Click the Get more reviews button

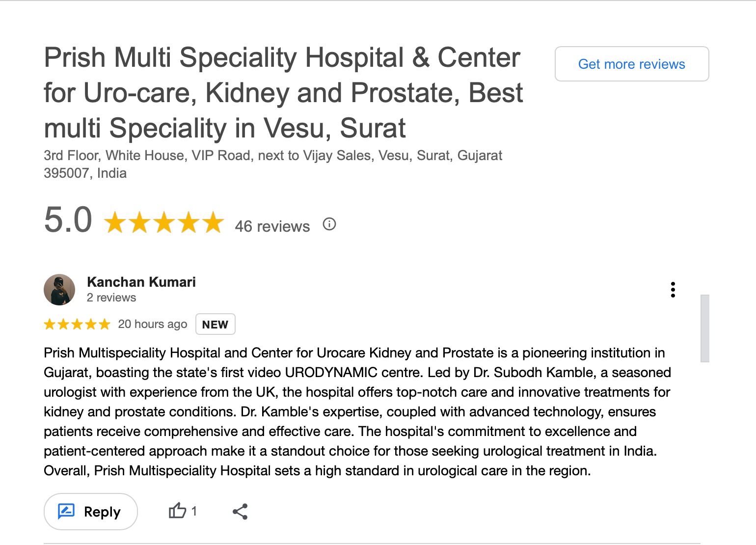[631, 64]
